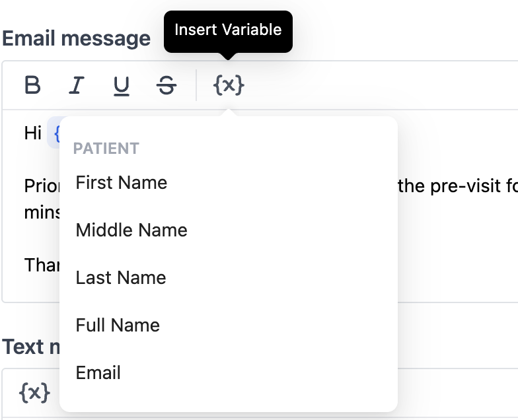Open Insert Variable in text message toolbar
Screen dimensions: 518x420
(34, 392)
